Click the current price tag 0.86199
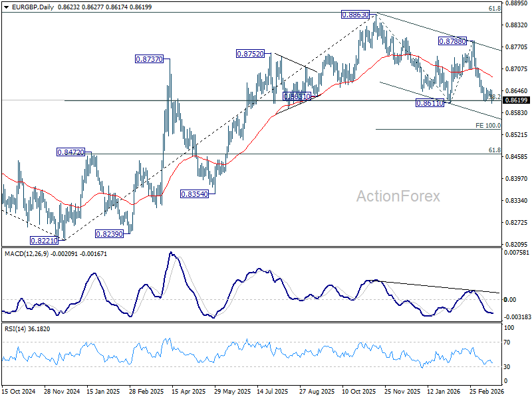The width and height of the screenshot is (532, 399). 516,100
